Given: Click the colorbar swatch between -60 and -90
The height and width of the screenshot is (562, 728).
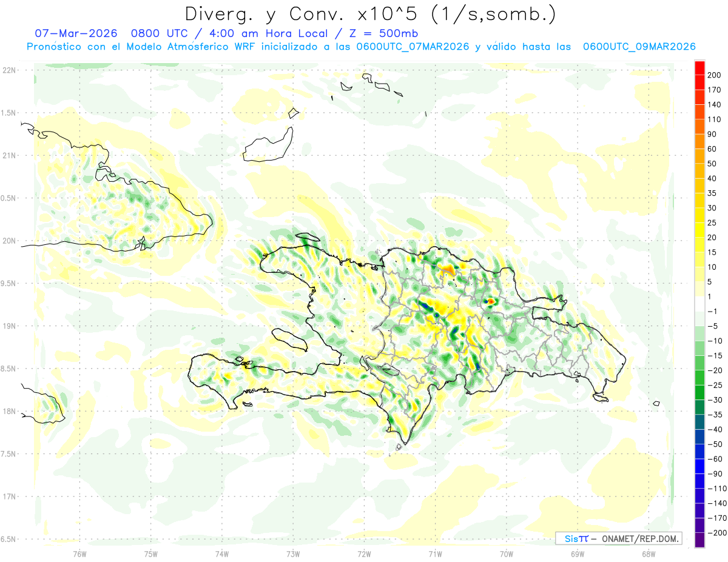Looking at the screenshot, I should pos(700,466).
